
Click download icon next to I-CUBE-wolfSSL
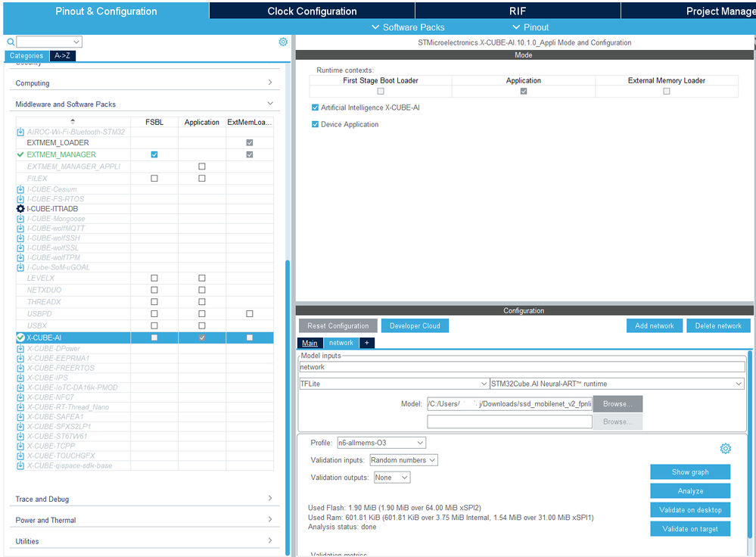click(20, 247)
